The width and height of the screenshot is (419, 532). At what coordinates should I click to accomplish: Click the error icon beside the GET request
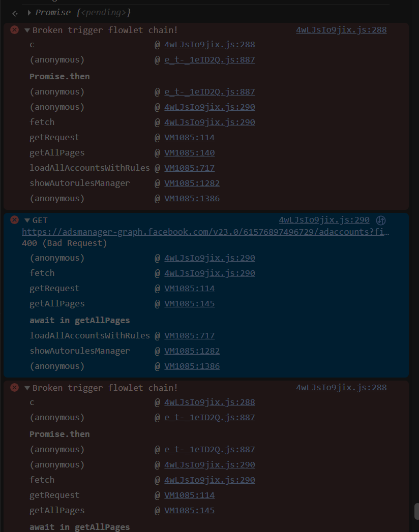[15, 220]
